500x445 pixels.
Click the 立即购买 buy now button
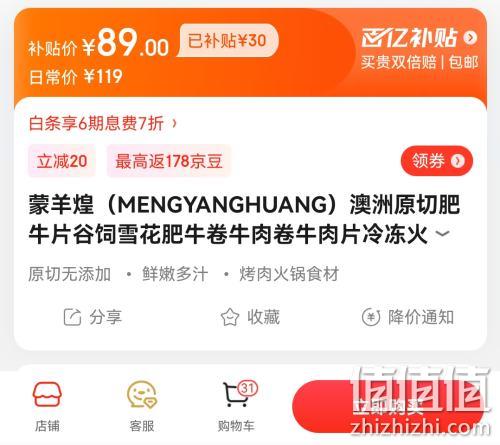tap(388, 406)
